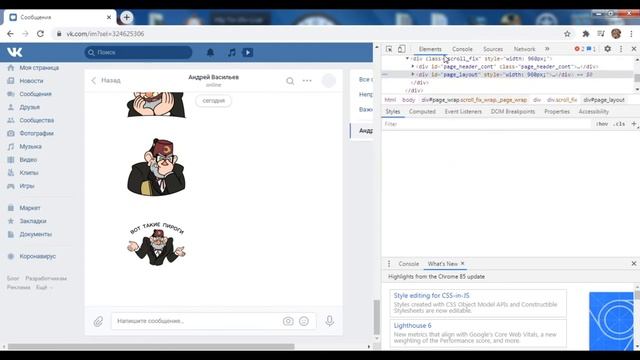640x360 pixels.
Task: Open Друзья in sidebar
Action: click(x=29, y=107)
